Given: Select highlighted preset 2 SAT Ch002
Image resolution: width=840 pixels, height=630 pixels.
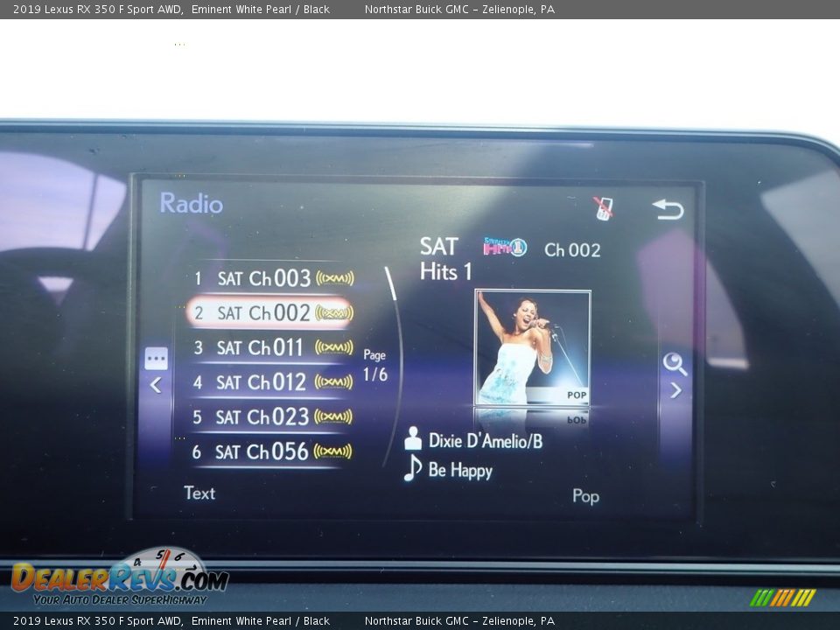Looking at the screenshot, I should click(262, 312).
